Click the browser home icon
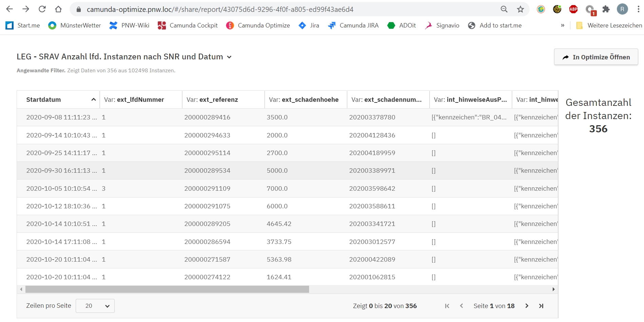The height and width of the screenshot is (322, 644). coord(58,9)
